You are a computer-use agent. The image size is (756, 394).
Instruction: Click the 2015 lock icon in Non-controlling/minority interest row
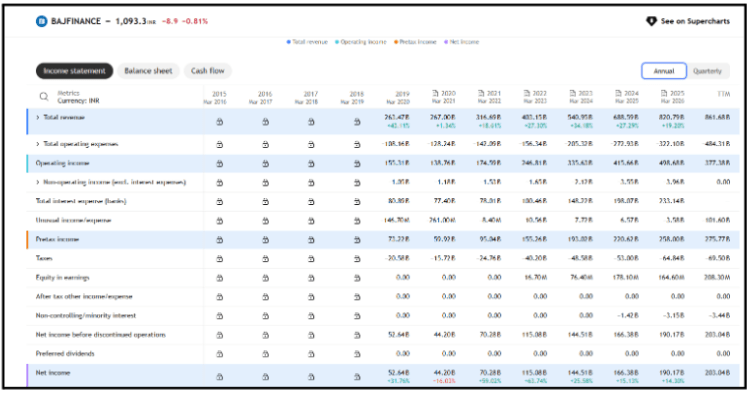219,316
